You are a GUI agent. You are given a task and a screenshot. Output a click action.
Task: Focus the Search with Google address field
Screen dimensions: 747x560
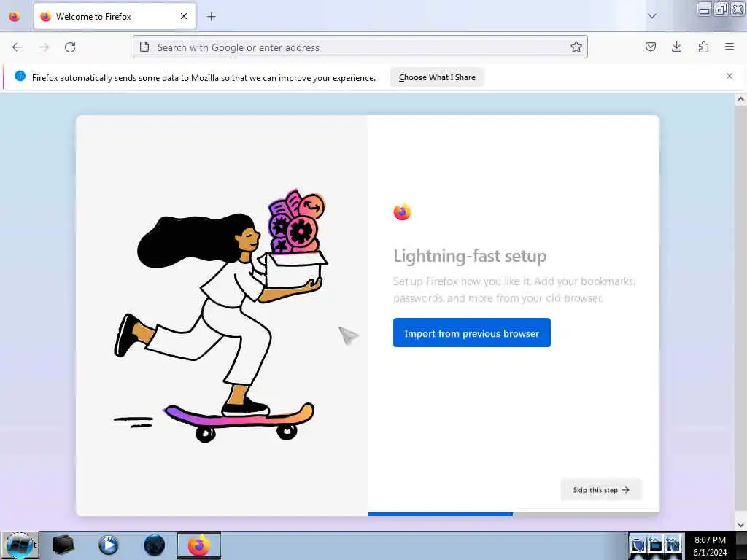(360, 47)
